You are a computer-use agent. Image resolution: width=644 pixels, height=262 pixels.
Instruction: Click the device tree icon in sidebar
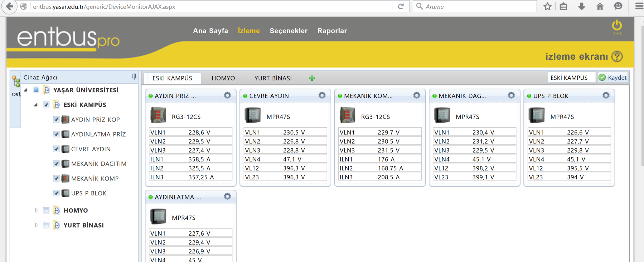[x=16, y=81]
